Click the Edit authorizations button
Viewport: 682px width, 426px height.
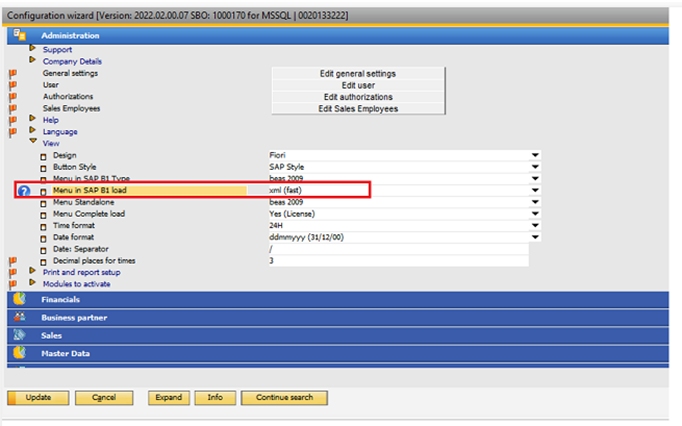point(358,97)
